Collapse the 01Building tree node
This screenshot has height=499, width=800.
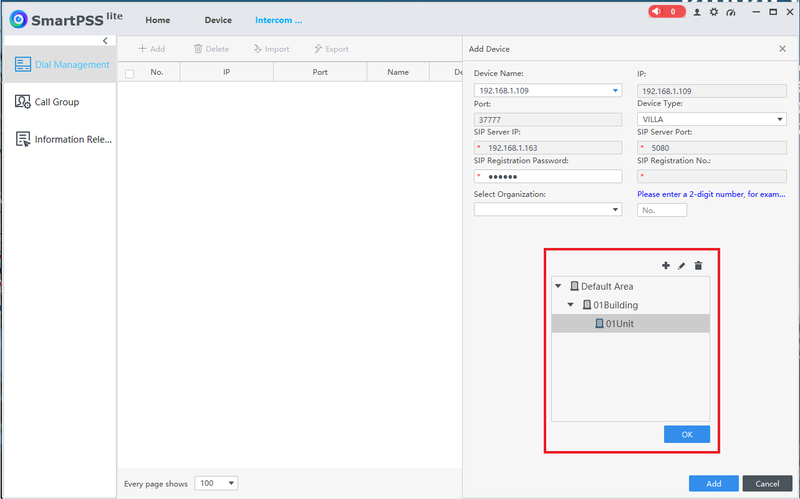coord(570,305)
